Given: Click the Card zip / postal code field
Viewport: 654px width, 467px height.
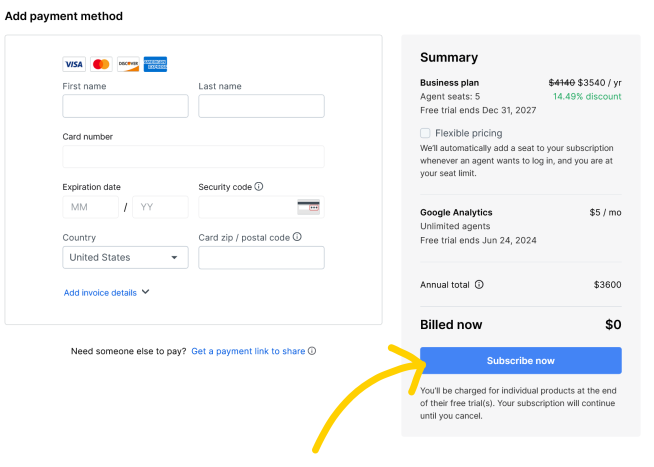Looking at the screenshot, I should tap(262, 257).
